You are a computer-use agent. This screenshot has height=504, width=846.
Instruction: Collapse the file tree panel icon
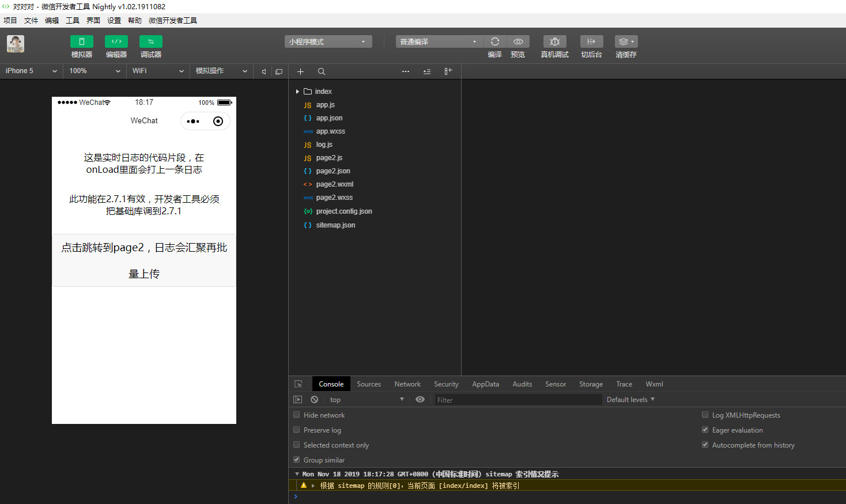[x=448, y=71]
